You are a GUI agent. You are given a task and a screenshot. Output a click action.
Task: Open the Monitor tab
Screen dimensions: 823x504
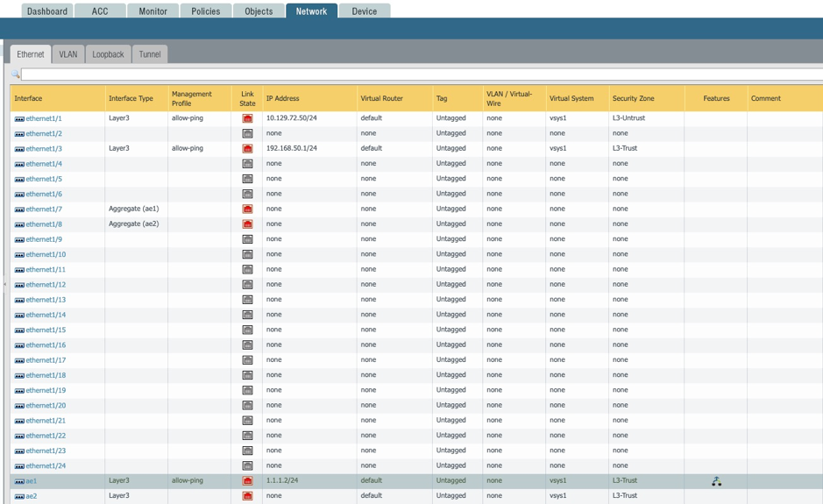coord(153,11)
